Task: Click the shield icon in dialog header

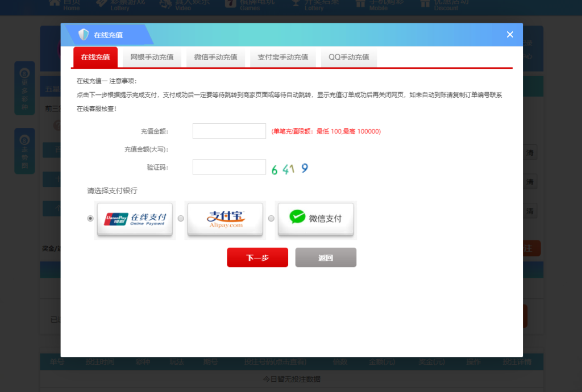Action: coord(84,35)
